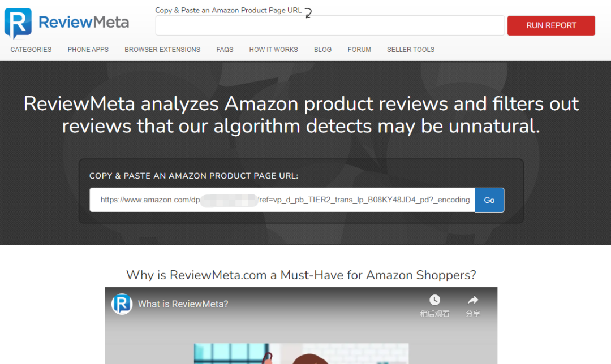Open Seller Tools
611x364 pixels.
411,49
